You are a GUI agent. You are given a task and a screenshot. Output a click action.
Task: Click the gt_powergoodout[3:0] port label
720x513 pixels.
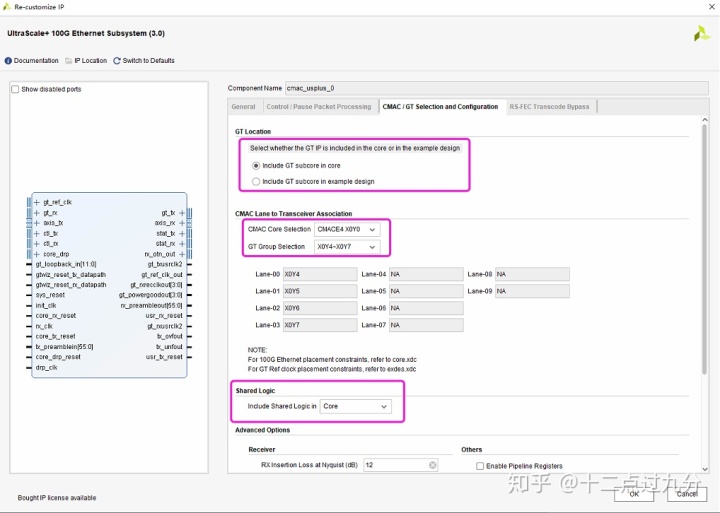(151, 295)
